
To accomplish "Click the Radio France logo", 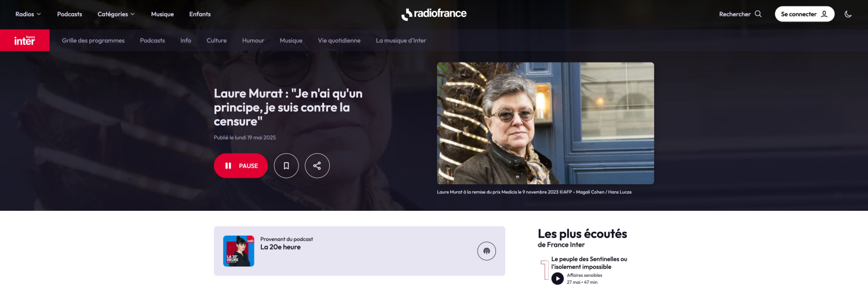I will point(433,14).
